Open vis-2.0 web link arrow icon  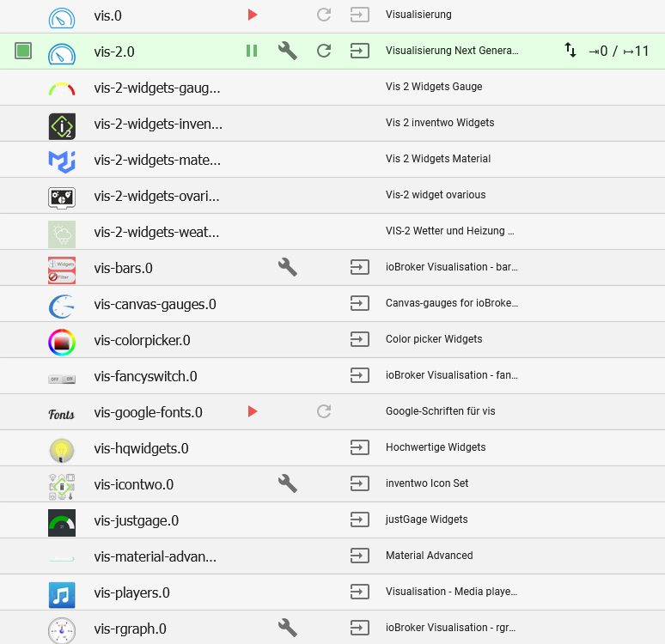[x=360, y=51]
